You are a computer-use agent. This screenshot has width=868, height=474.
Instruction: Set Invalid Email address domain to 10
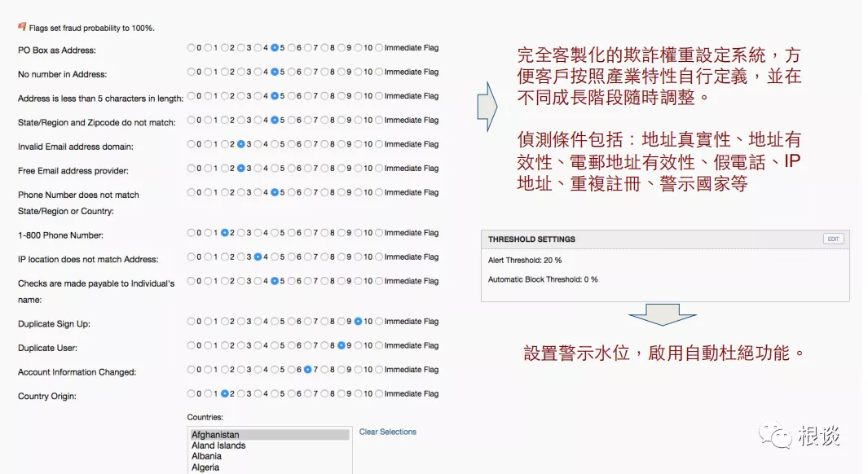358,144
